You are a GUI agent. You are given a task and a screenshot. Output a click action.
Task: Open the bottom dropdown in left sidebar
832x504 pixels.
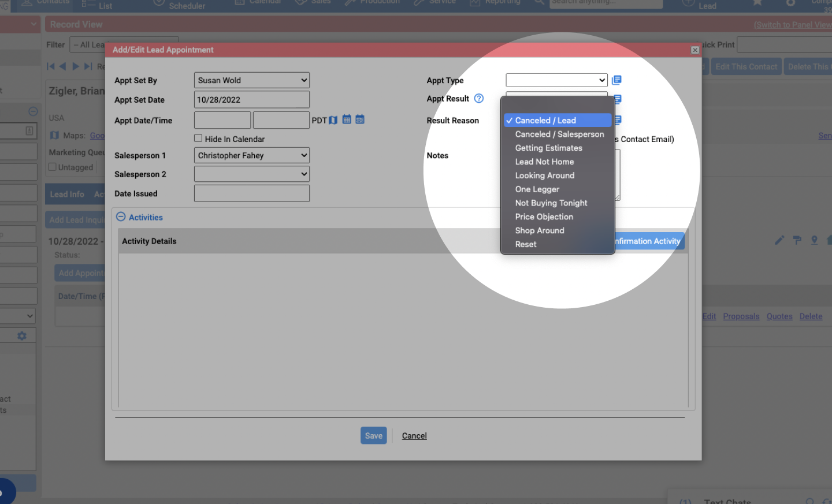(17, 316)
